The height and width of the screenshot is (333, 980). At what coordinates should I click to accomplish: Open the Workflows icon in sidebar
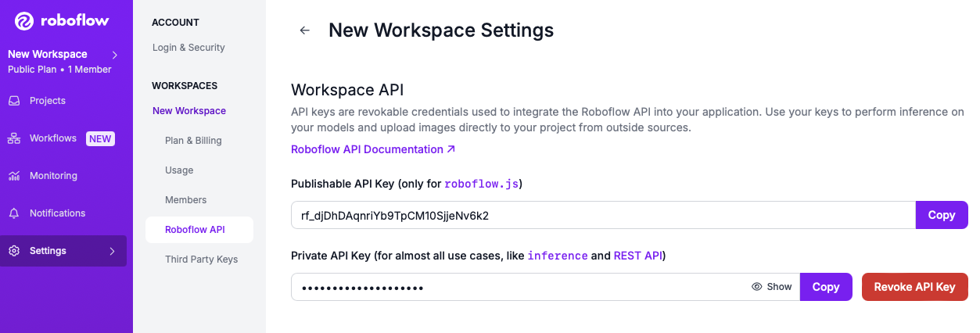[x=14, y=138]
